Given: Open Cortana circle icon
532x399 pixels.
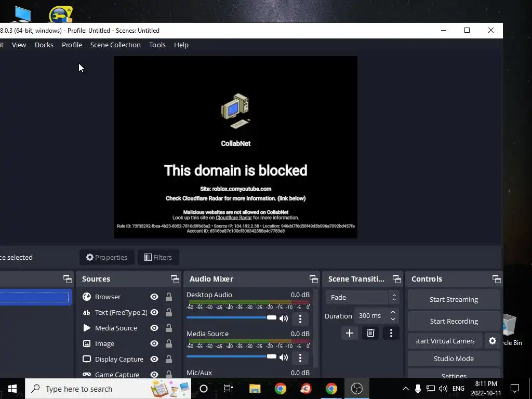Looking at the screenshot, I should [204, 389].
